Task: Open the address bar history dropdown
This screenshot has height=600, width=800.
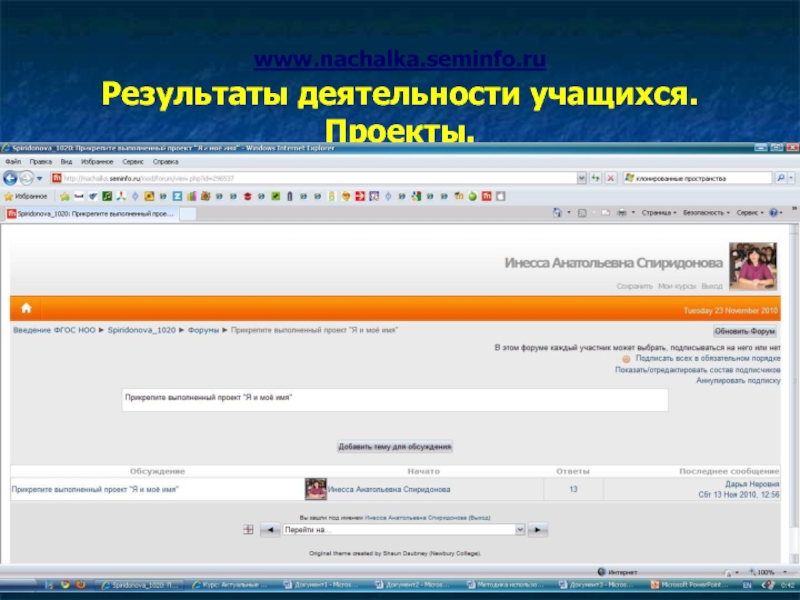Action: click(x=581, y=178)
